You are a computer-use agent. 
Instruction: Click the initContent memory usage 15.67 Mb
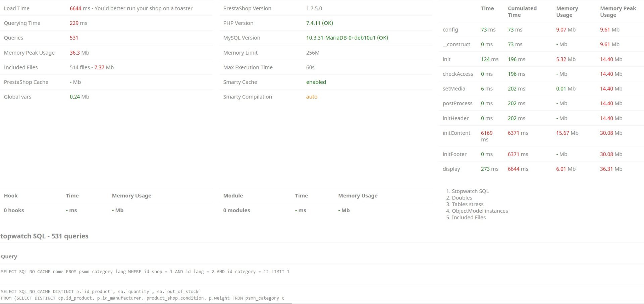[x=567, y=133]
